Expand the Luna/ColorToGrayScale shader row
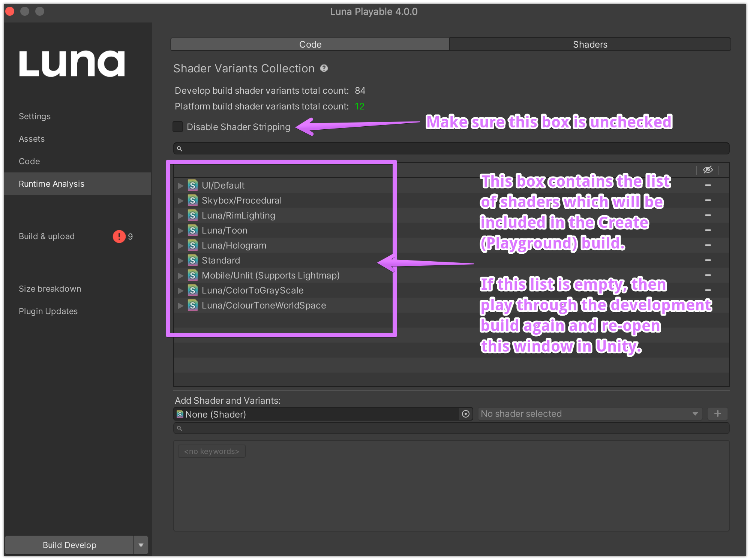 tap(180, 290)
